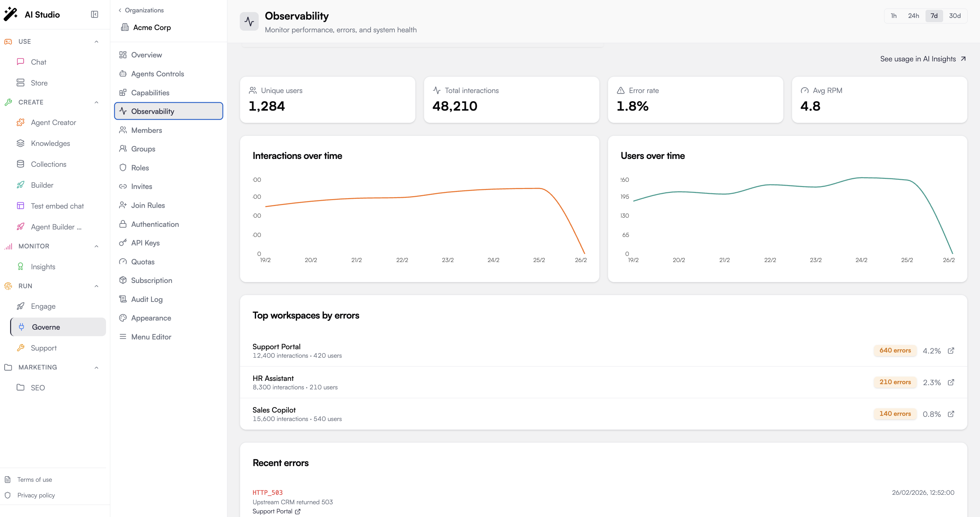
Task: Switch time range to 24h
Action: pos(913,16)
